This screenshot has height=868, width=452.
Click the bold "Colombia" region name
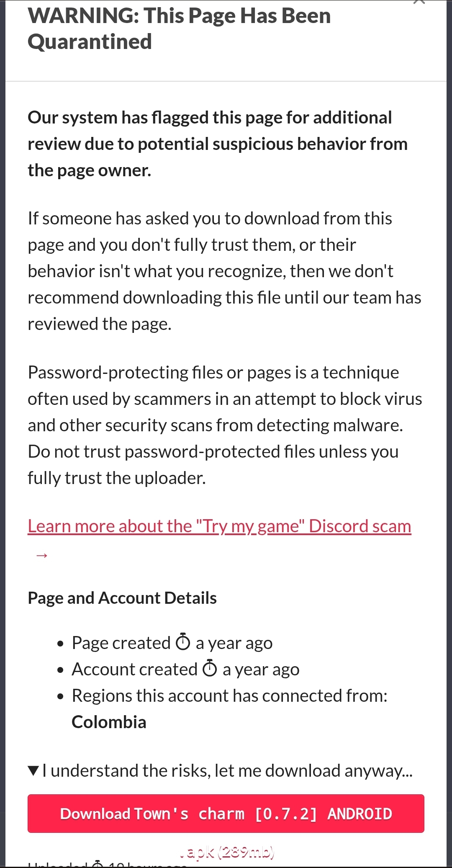point(109,722)
